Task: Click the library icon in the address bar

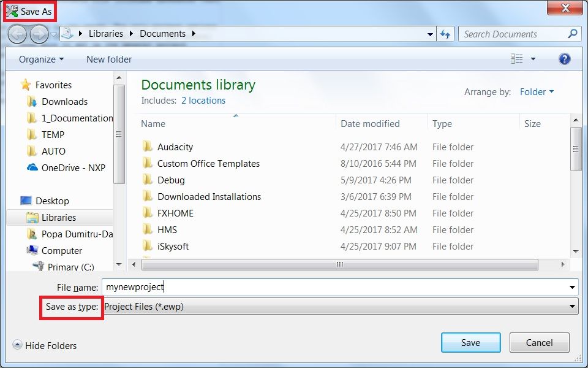Action: point(67,33)
